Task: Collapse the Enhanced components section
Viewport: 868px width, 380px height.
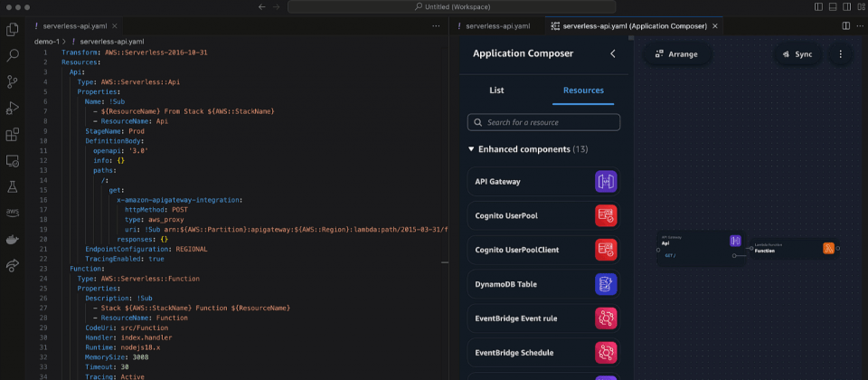Action: click(471, 149)
